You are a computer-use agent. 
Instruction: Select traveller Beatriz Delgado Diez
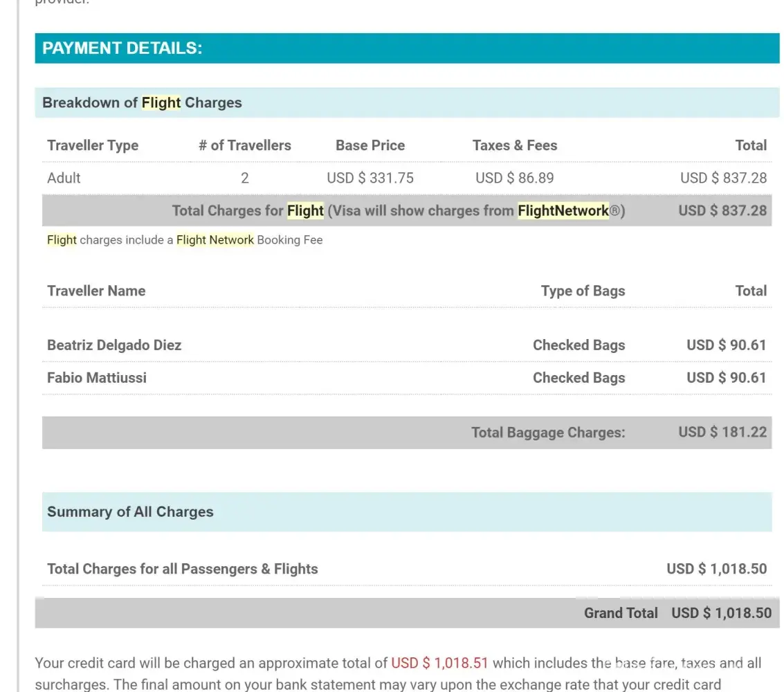tap(114, 345)
